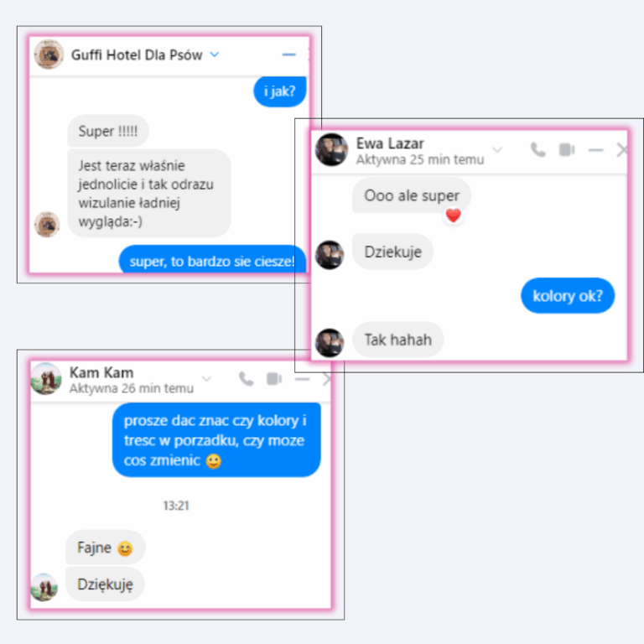
Task: Open Guffi Hotel Dla Psów profile picture
Action: pyautogui.click(x=49, y=55)
